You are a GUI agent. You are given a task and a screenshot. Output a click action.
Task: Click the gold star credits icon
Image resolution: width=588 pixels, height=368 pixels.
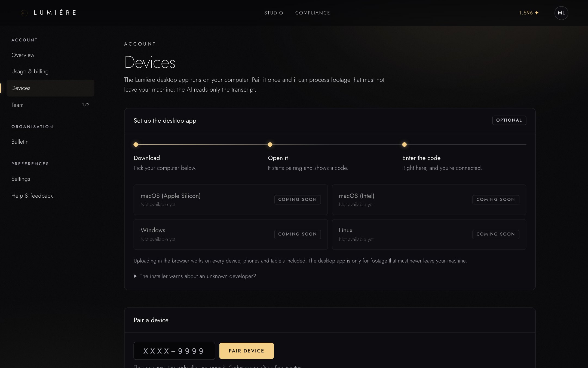click(537, 13)
